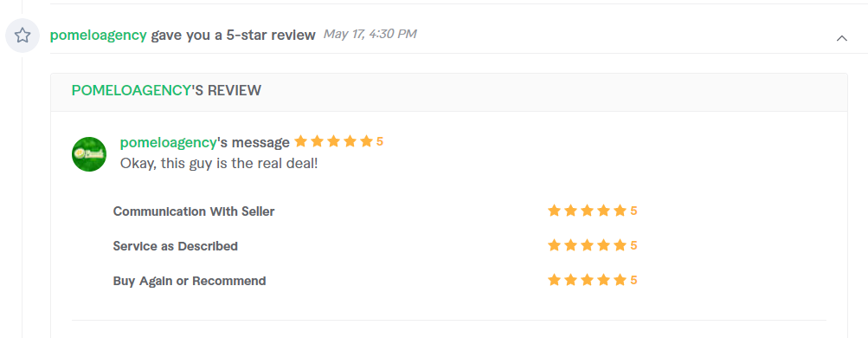Open pomeloagency's round green avatar
Screen dimensions: 868x338
click(89, 154)
